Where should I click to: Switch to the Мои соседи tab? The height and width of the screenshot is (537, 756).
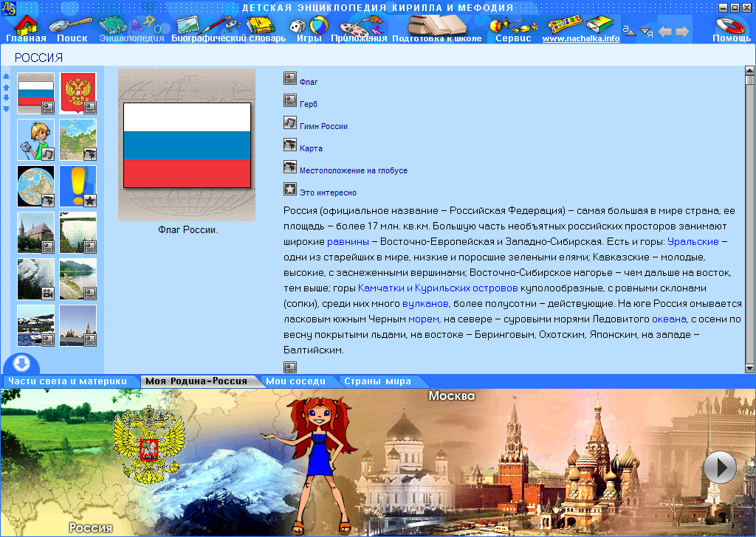(300, 382)
